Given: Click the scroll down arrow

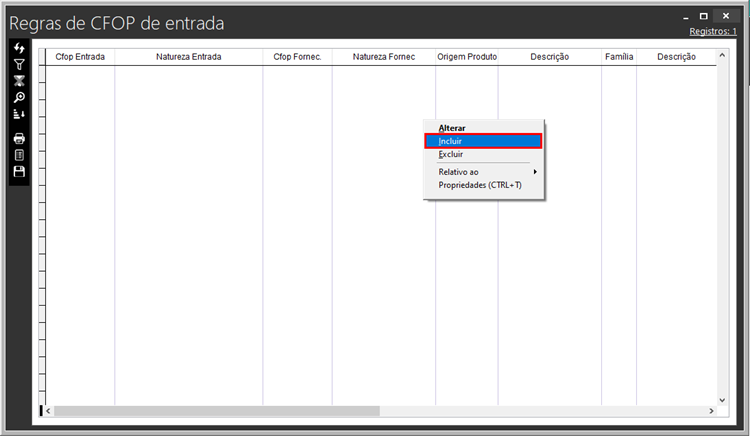Looking at the screenshot, I should click(x=722, y=400).
